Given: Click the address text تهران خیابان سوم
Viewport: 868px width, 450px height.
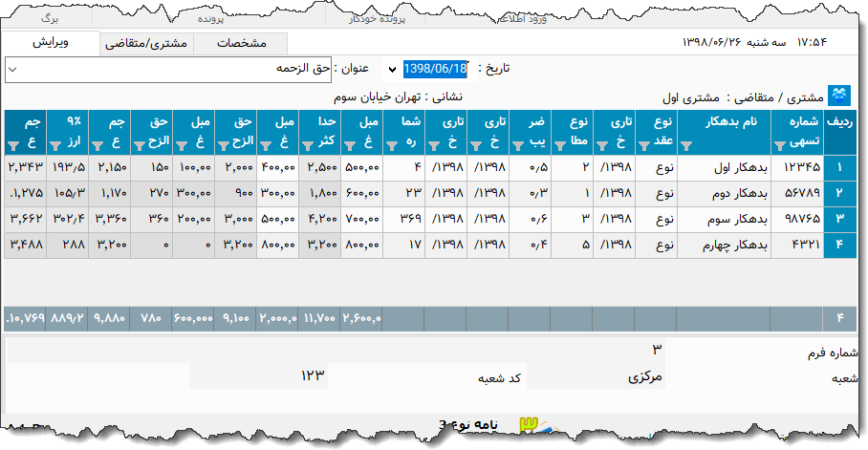Looking at the screenshot, I should (378, 97).
